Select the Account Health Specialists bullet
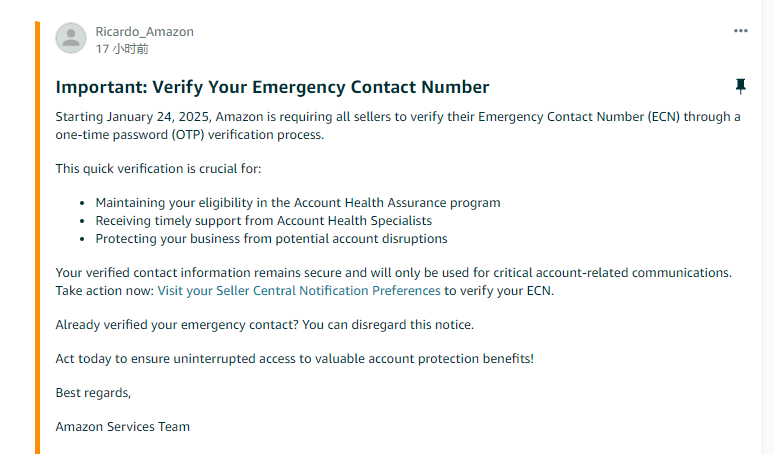 tap(264, 220)
